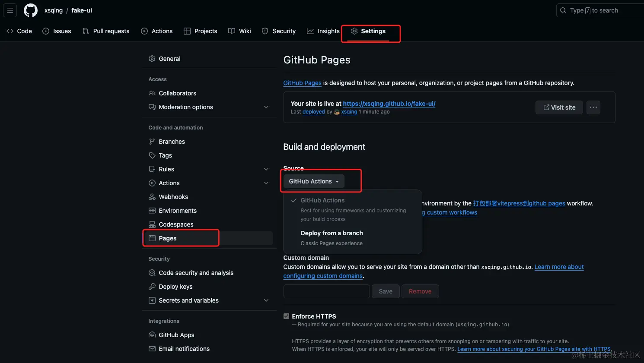644x363 pixels.
Task: Expand the Rules section chevron
Action: point(266,169)
